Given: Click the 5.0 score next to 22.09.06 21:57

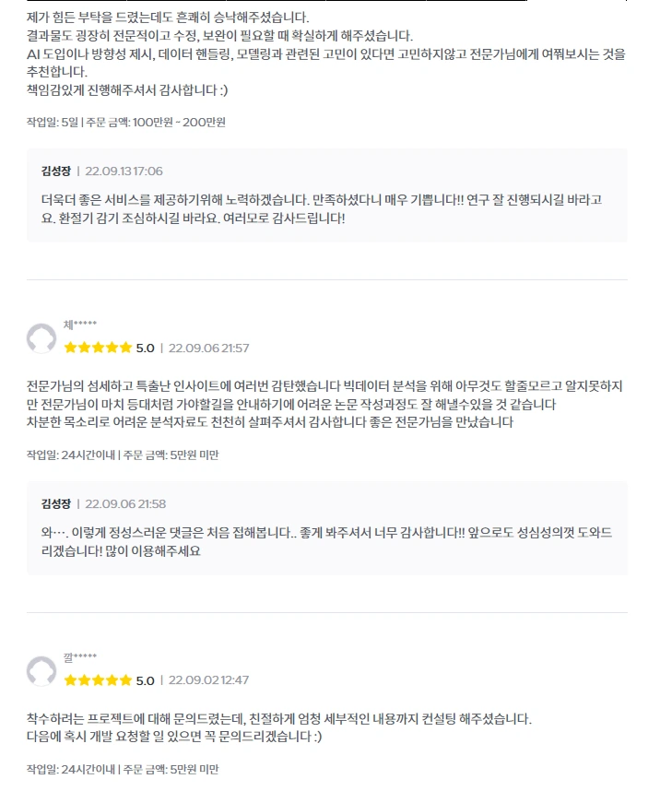Looking at the screenshot, I should 146,348.
